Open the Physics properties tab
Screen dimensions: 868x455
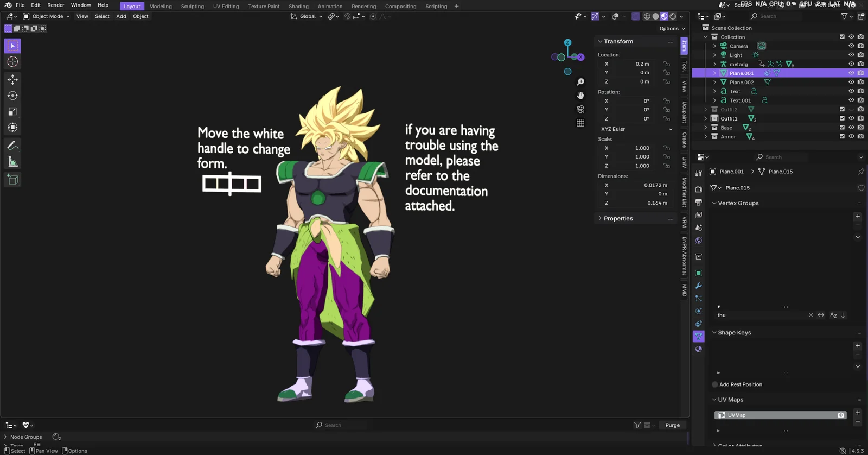[699, 311]
